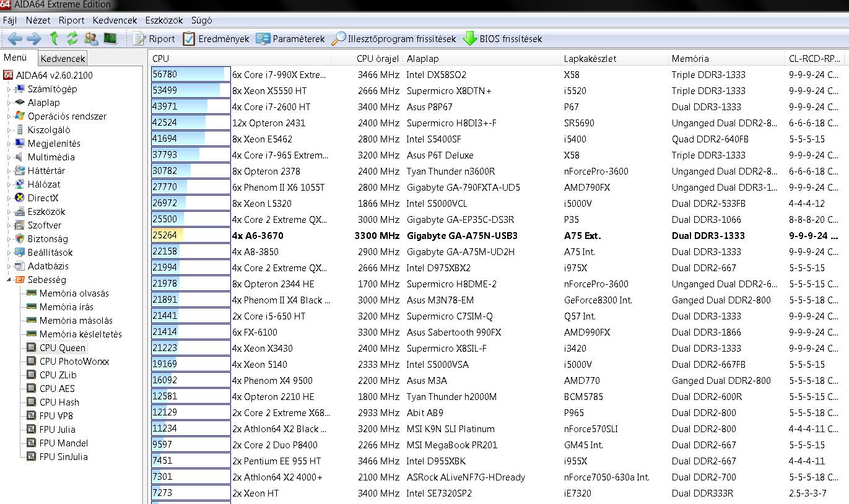Open the Eszközök menu
This screenshot has width=849, height=504.
coord(165,20)
